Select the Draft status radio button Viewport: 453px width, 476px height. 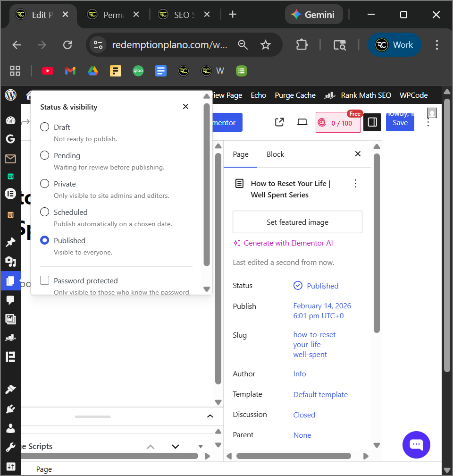click(45, 127)
